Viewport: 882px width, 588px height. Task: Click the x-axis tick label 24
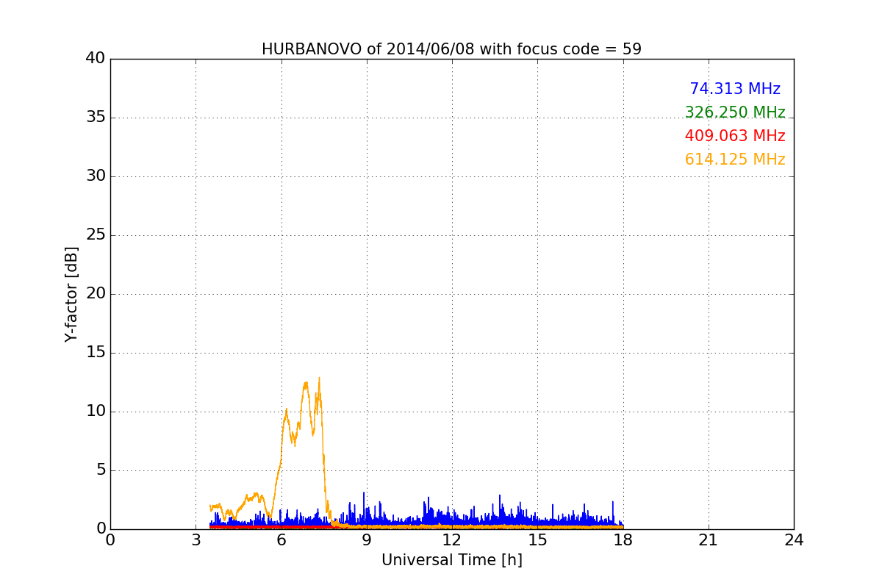794,540
